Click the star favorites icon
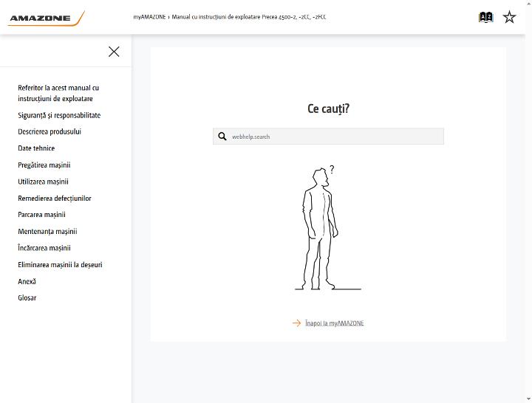Viewport: 532px width, 403px height. [509, 17]
